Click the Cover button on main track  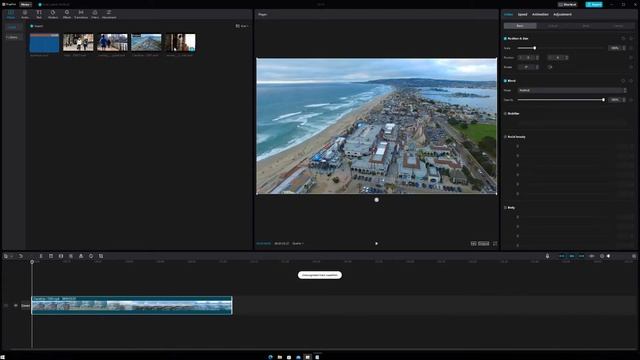25,305
